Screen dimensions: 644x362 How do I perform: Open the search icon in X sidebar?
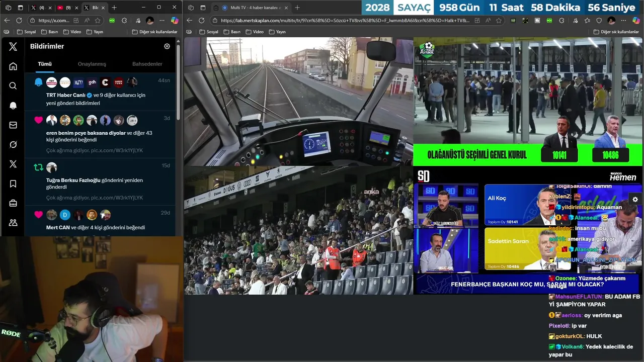(13, 85)
